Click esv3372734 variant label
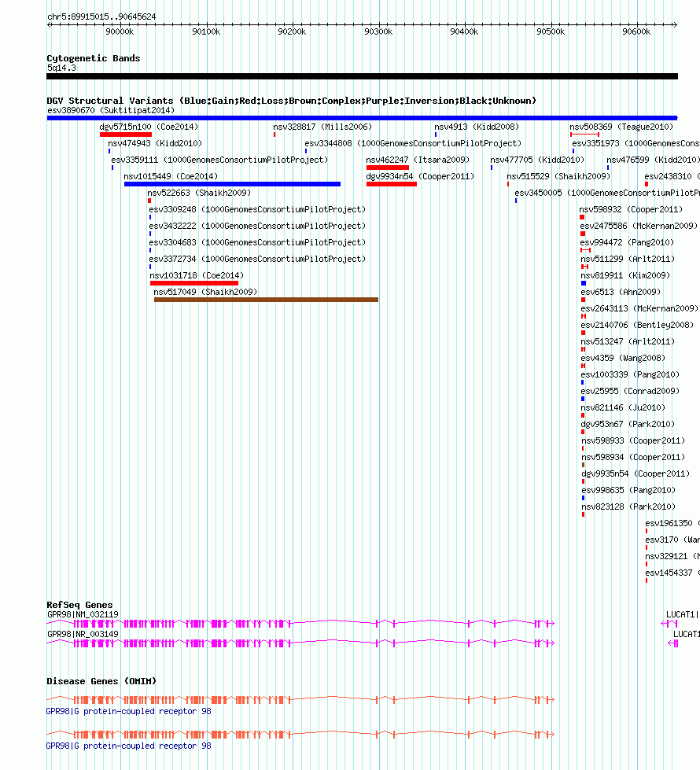This screenshot has height=770, width=700. coord(257,260)
